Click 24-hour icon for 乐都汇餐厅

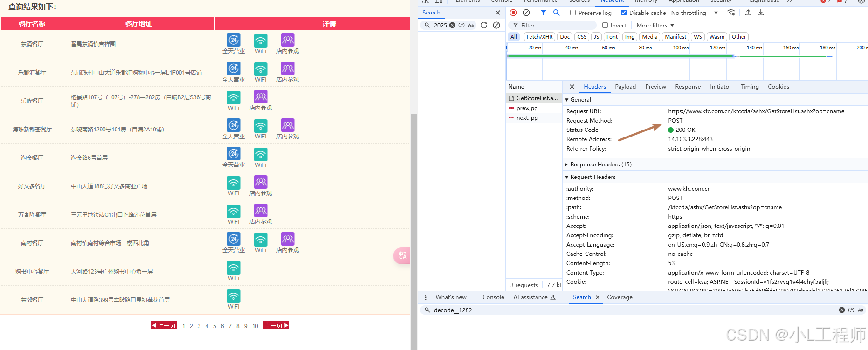point(234,69)
